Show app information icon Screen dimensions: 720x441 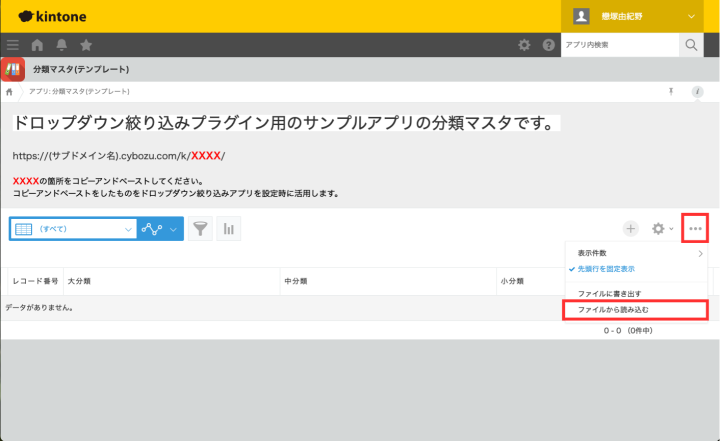click(x=697, y=91)
